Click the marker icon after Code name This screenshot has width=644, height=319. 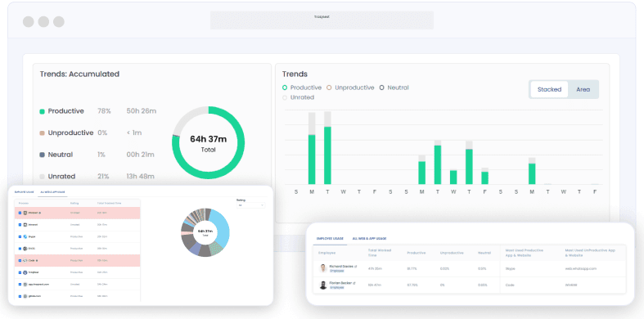[x=37, y=260]
